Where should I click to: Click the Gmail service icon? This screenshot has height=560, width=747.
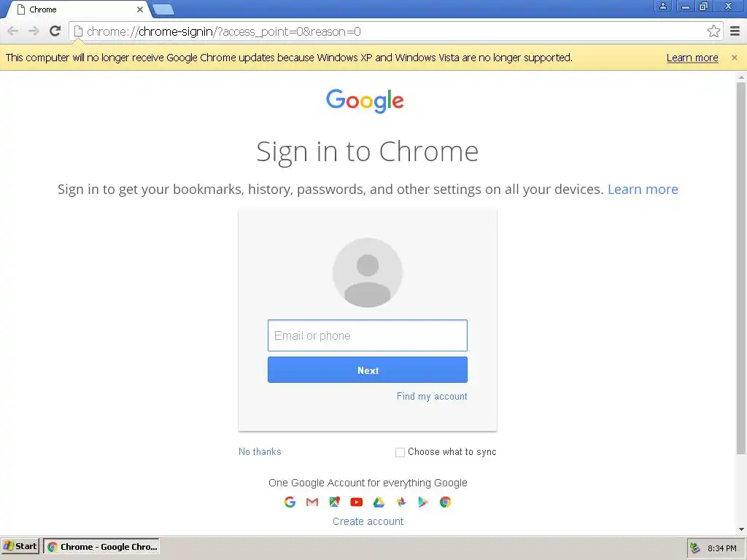(312, 502)
